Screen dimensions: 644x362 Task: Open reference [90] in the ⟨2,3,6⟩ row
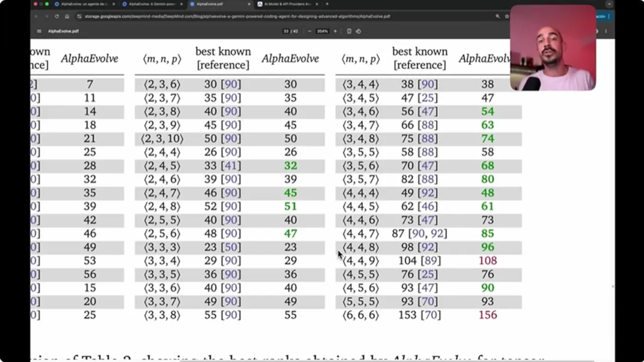click(x=230, y=84)
